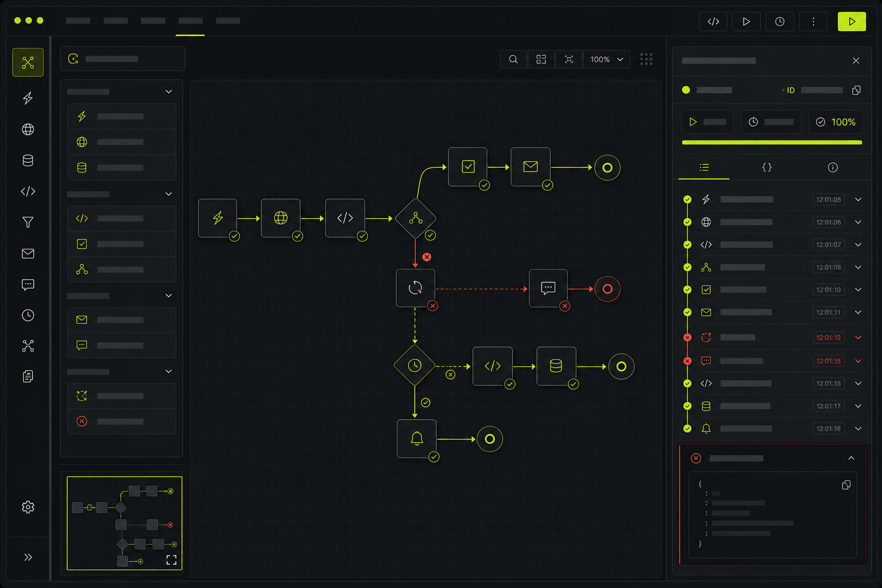Viewport: 882px width, 588px height.
Task: Click the play button in execution panel
Action: (x=707, y=122)
